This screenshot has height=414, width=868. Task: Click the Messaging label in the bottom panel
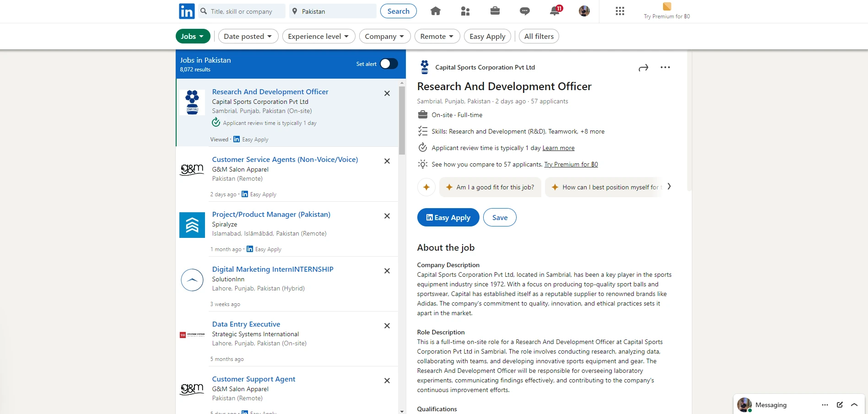pyautogui.click(x=771, y=405)
